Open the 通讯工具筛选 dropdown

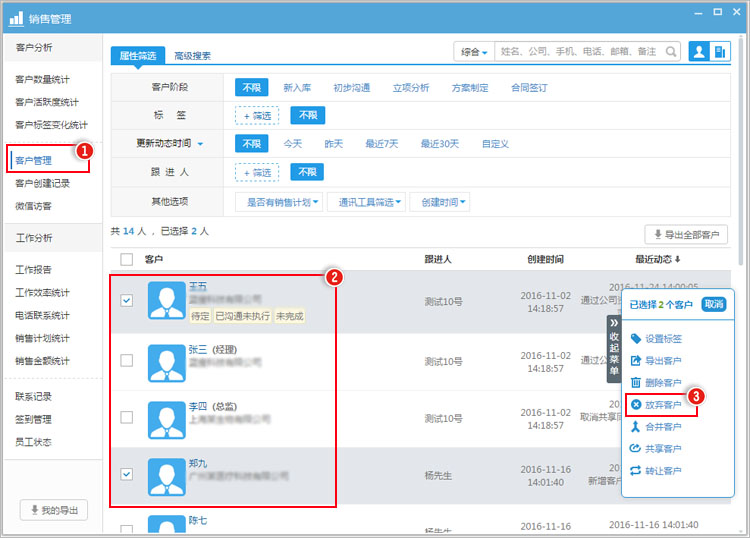(367, 202)
